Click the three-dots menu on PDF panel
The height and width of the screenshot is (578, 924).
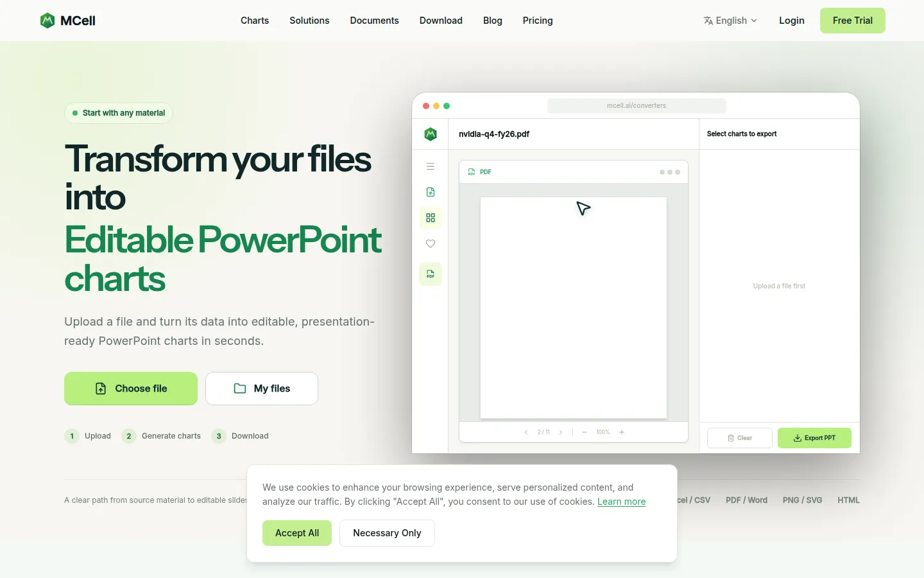(670, 172)
